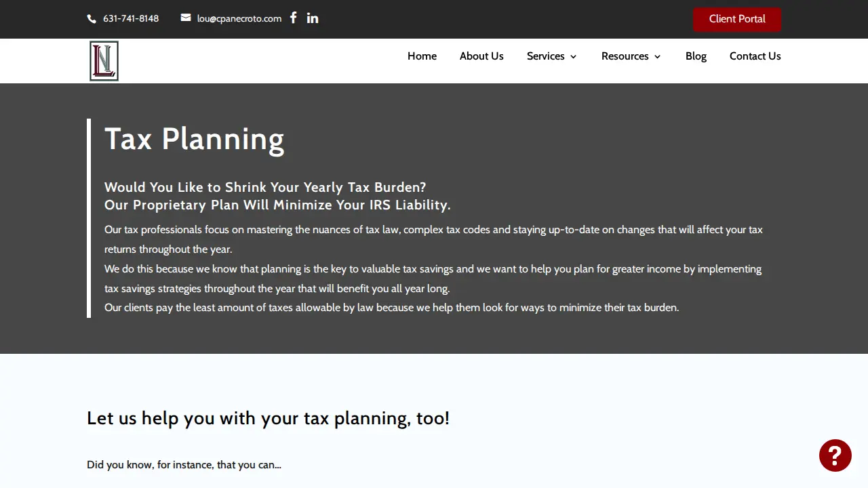Image resolution: width=868 pixels, height=488 pixels.
Task: Click the Tax Planning heading
Action: (194, 139)
